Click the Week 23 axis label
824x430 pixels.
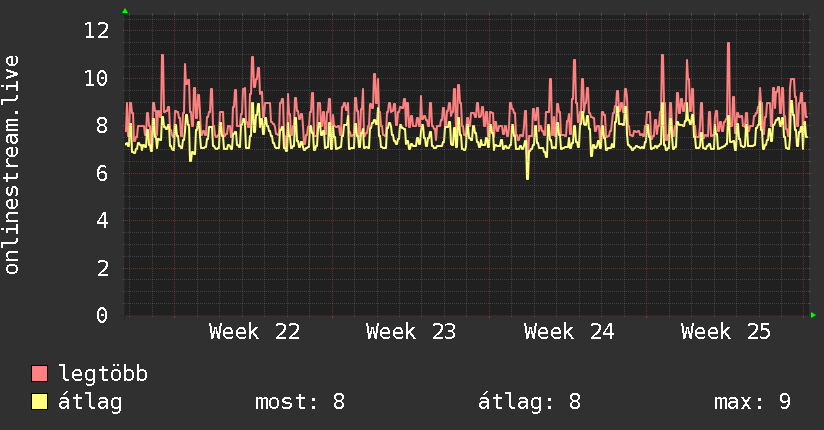pos(411,332)
